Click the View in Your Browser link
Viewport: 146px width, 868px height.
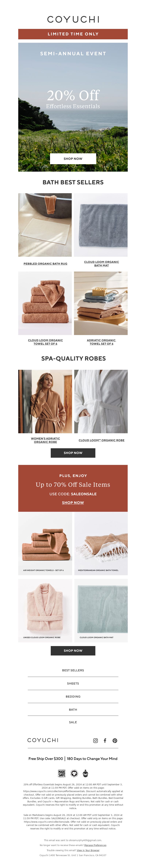88,850
